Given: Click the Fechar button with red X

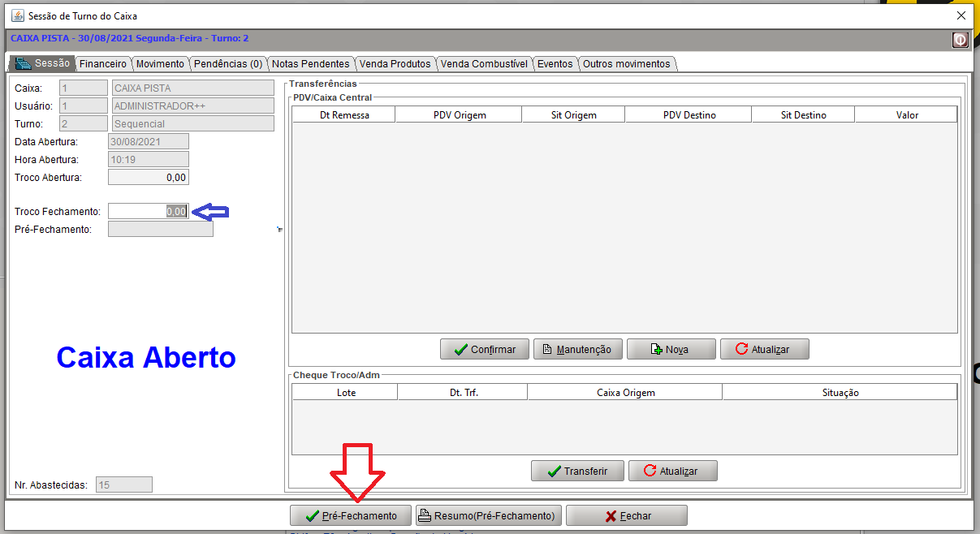Looking at the screenshot, I should coord(626,515).
